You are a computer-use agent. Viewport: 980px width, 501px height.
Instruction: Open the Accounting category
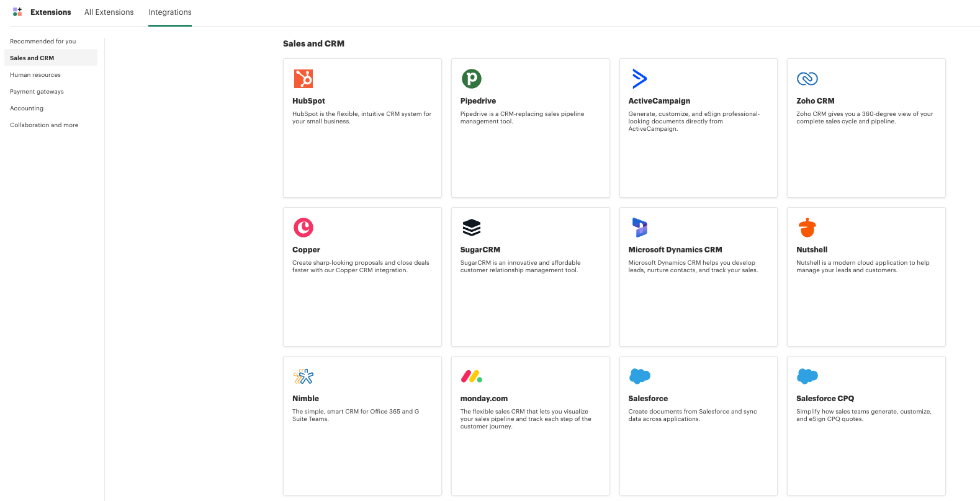coord(27,109)
